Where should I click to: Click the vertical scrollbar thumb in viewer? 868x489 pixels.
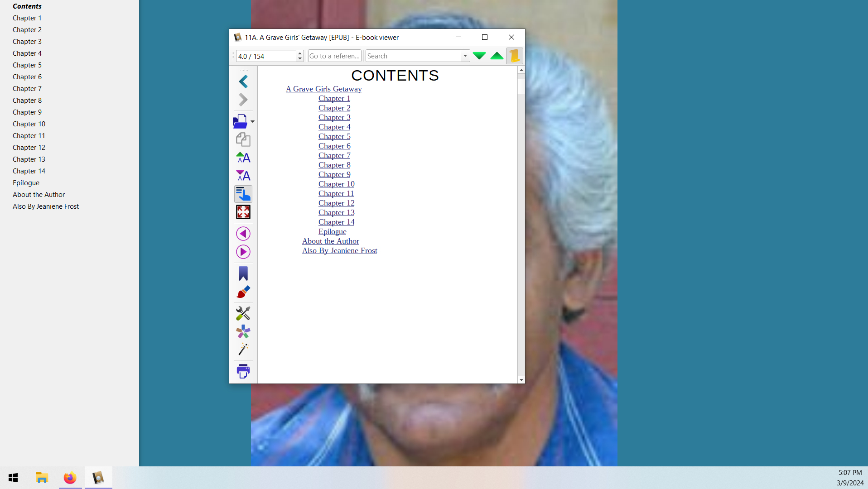521,86
